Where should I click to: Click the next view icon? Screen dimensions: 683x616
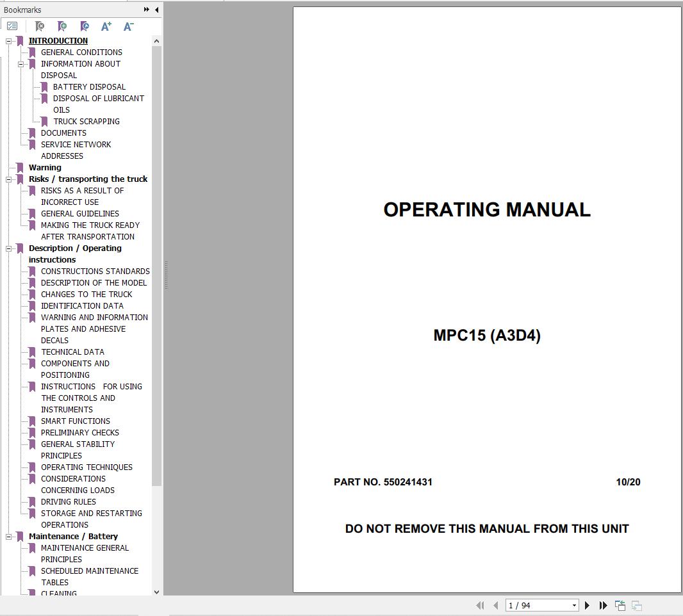(x=637, y=605)
